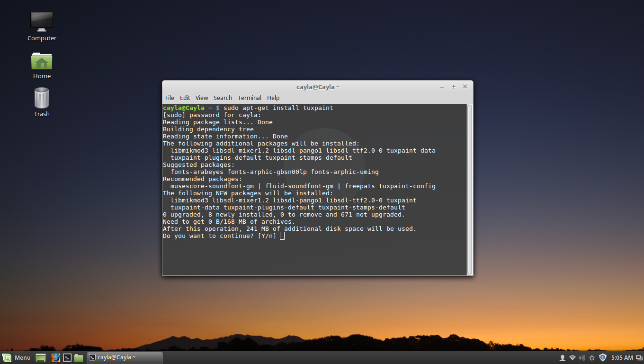Click the 'tuxpaint-config' package name
The width and height of the screenshot is (644, 364).
tap(407, 186)
